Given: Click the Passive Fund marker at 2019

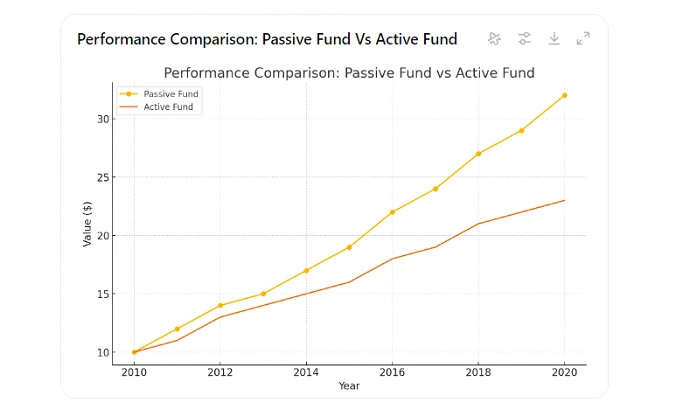Looking at the screenshot, I should pos(521,130).
